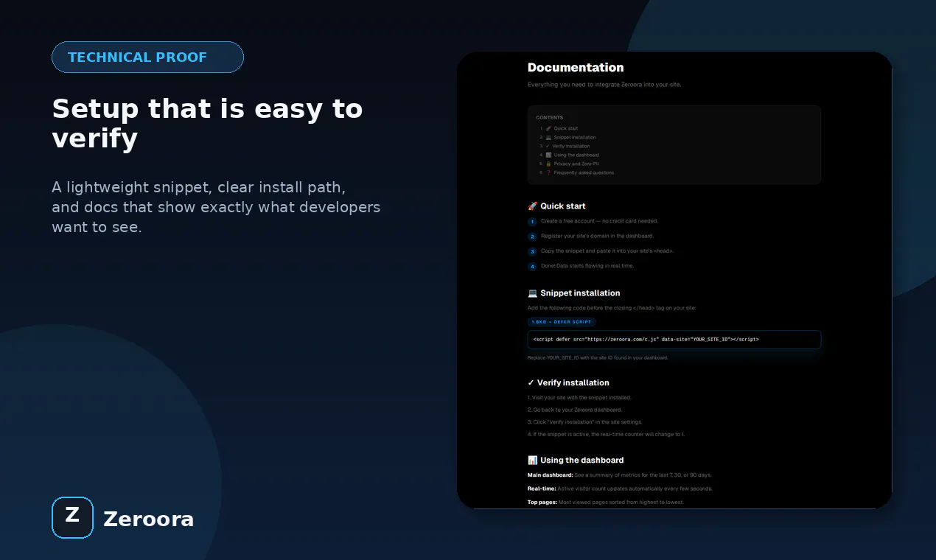Click 'real-time counter will change to 1' line
Screen dimensions: 936x560
coord(606,435)
